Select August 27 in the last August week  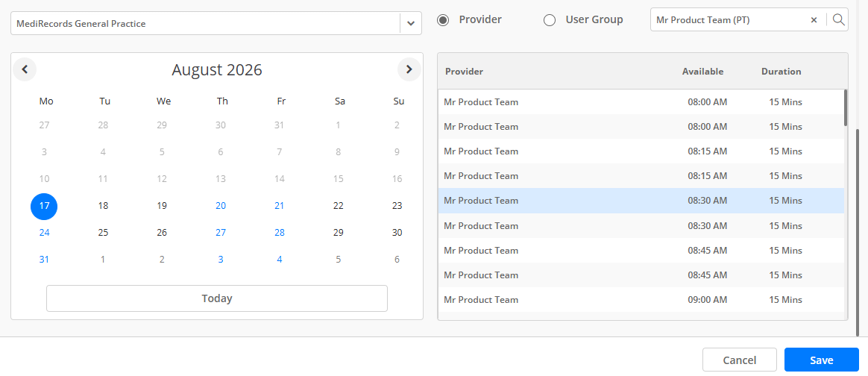pyautogui.click(x=220, y=233)
